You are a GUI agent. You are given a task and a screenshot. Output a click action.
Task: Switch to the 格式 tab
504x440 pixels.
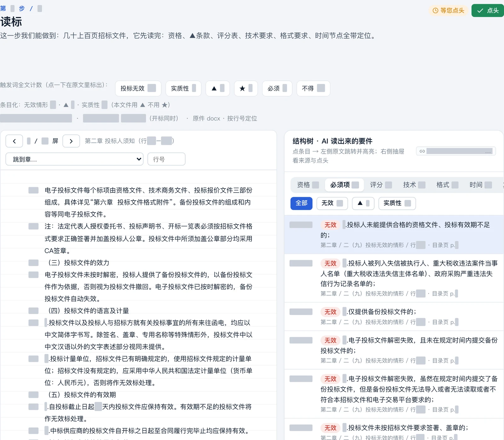(447, 185)
